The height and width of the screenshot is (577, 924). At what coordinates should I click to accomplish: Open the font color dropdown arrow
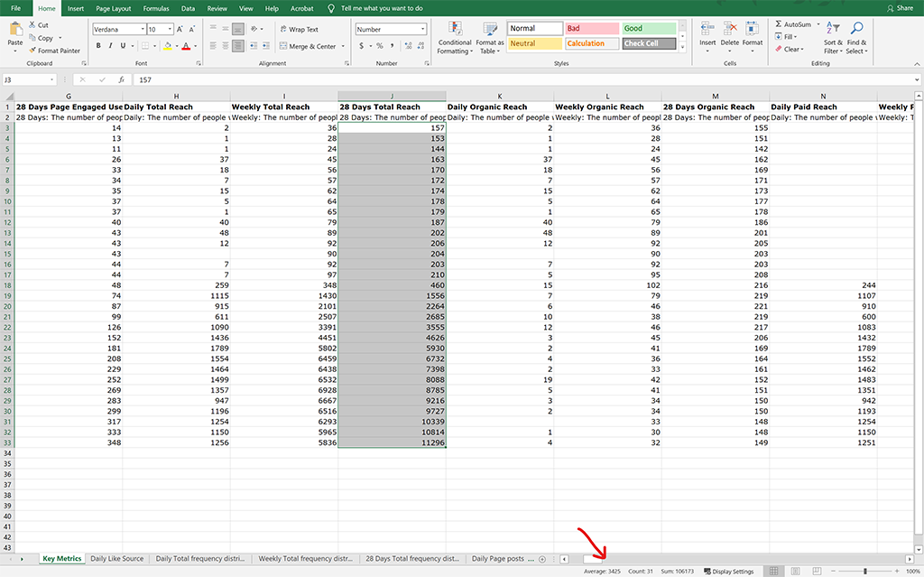(x=195, y=46)
